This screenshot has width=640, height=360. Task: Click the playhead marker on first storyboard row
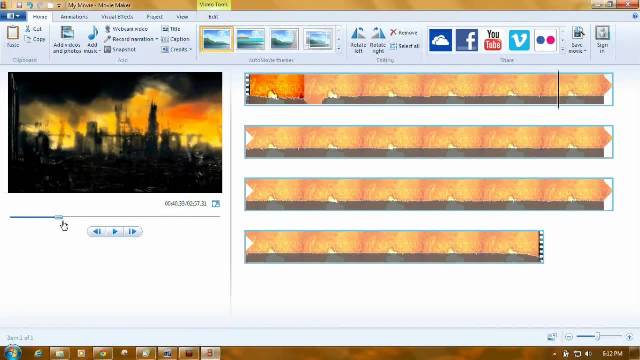point(558,89)
